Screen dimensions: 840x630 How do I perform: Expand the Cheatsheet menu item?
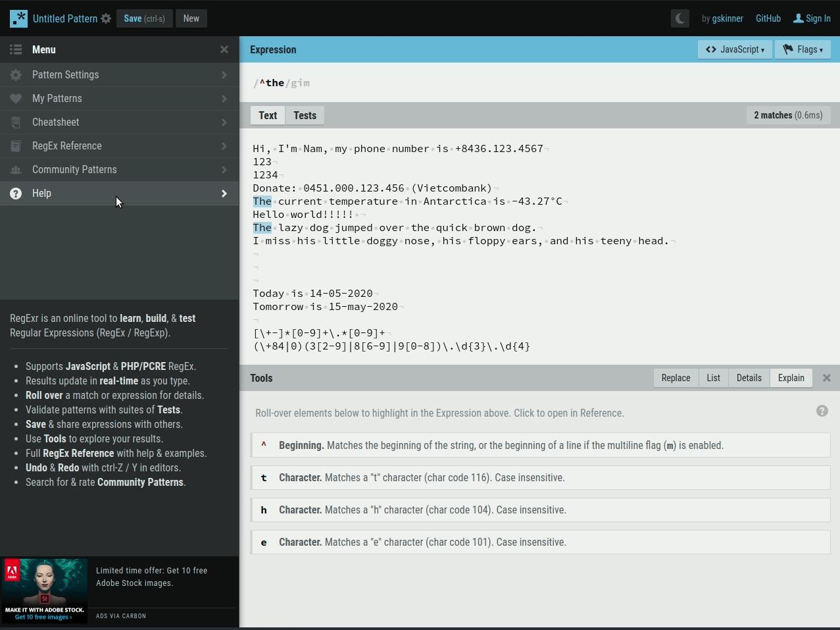click(119, 122)
